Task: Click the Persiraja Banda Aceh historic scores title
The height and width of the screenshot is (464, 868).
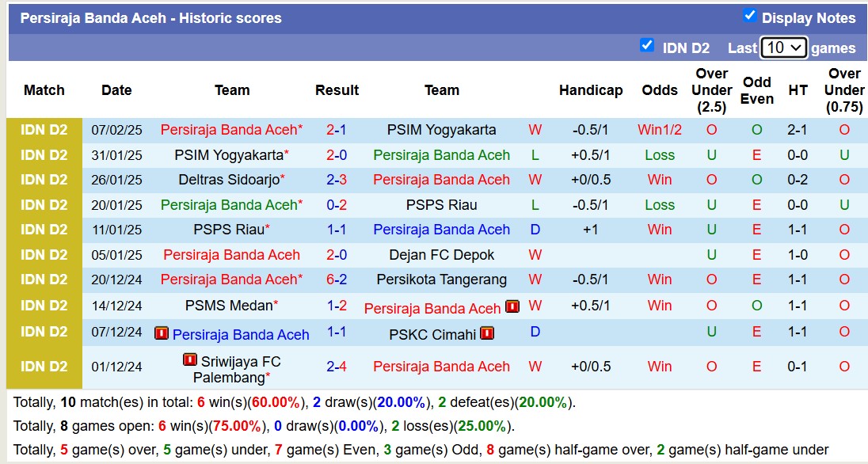Action: click(151, 17)
